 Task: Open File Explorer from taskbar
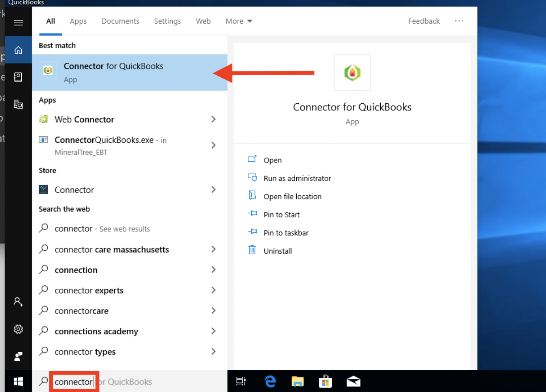point(298,381)
